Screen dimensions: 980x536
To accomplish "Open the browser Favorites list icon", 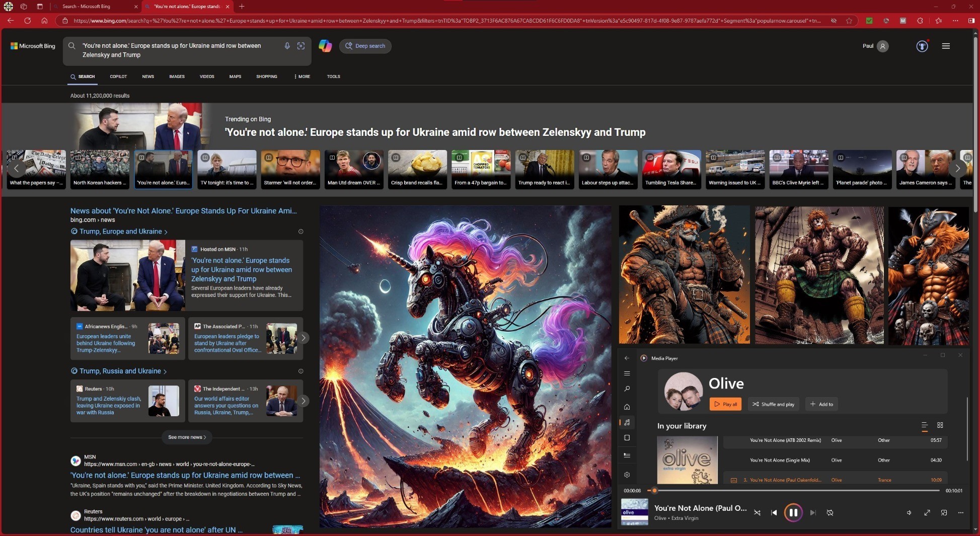I will pos(938,21).
